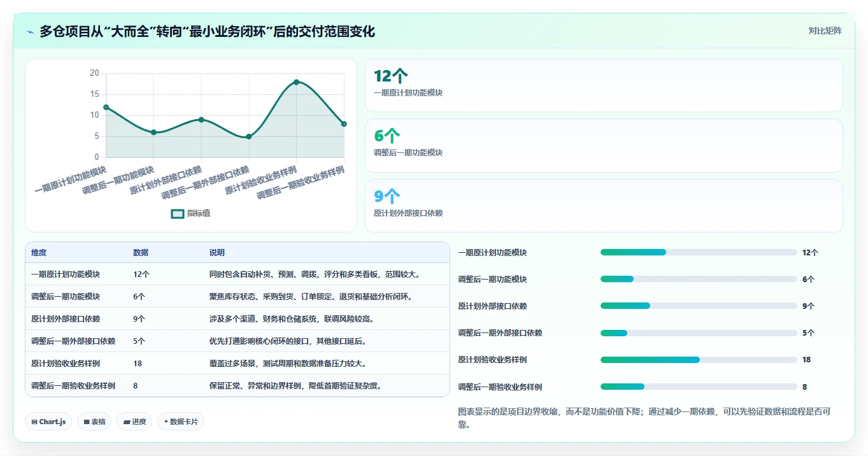
Task: Click table cell 一期原计划功能模块
Action: pos(66,274)
